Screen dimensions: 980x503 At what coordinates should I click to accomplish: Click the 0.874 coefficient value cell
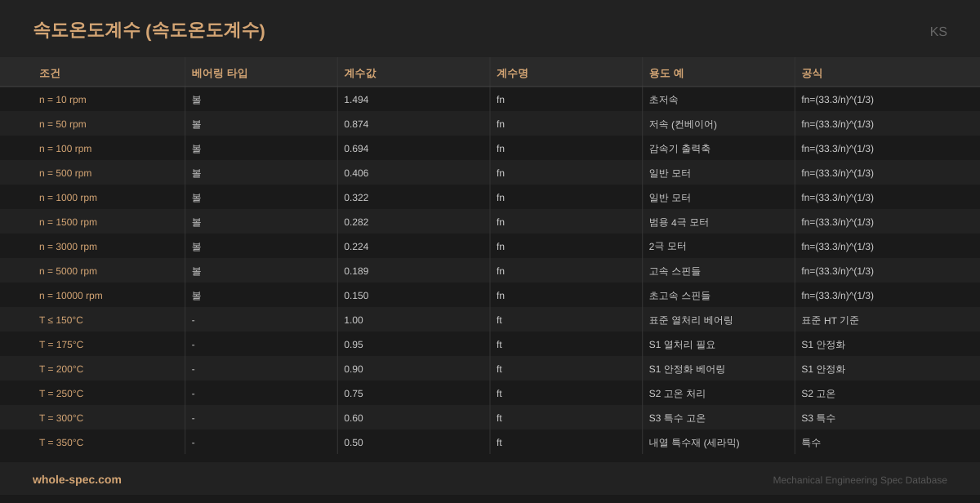pos(356,124)
